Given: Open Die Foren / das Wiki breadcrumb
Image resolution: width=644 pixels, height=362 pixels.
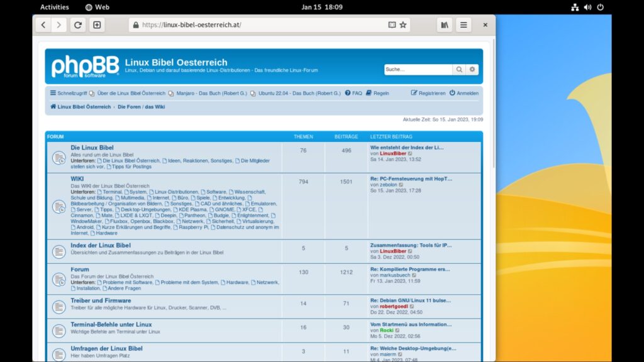Looking at the screenshot, I should pyautogui.click(x=142, y=107).
